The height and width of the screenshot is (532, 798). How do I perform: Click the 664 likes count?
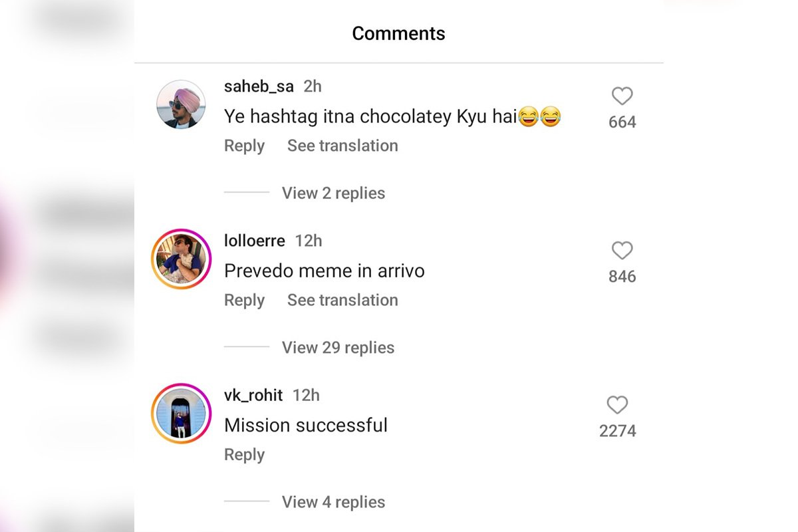click(x=622, y=122)
